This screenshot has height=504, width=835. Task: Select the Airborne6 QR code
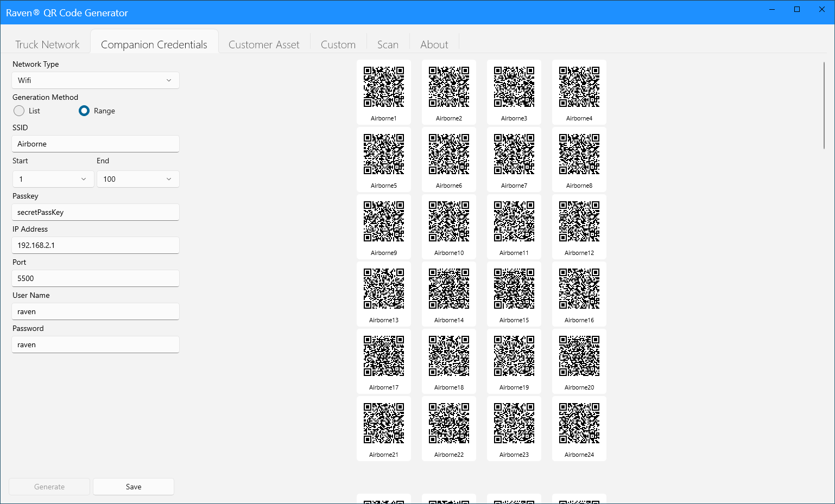(449, 160)
